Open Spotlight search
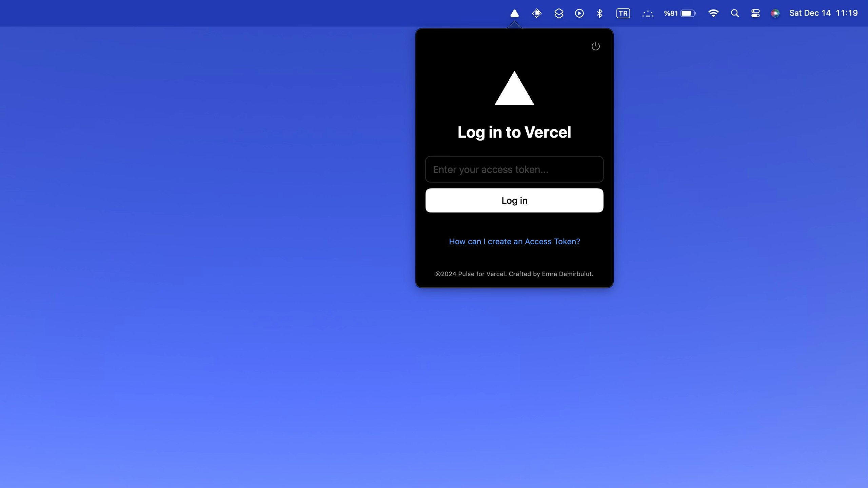 [x=734, y=13]
